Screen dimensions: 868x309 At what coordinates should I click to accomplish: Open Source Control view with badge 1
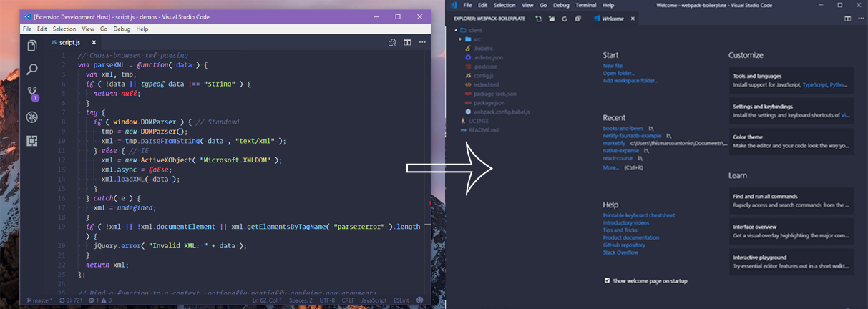(31, 93)
